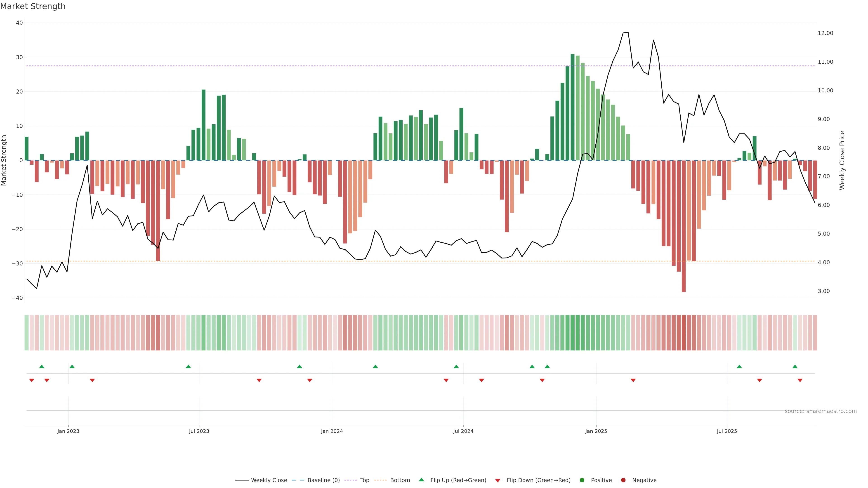
Task: Click the Jul 2025 x-axis label
Action: [727, 431]
